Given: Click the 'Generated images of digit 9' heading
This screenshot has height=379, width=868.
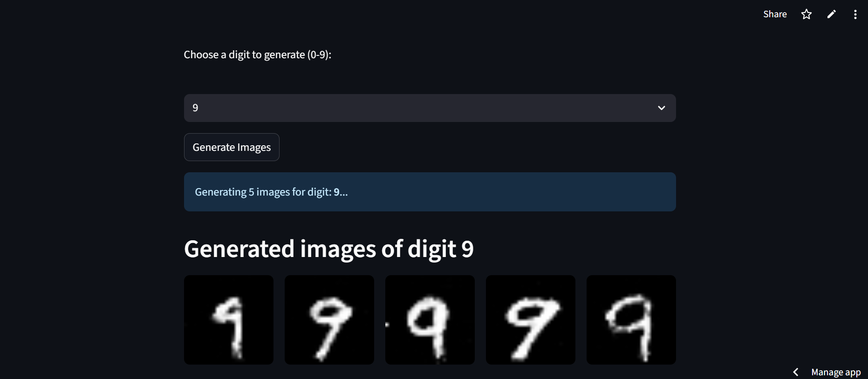Looking at the screenshot, I should point(329,249).
